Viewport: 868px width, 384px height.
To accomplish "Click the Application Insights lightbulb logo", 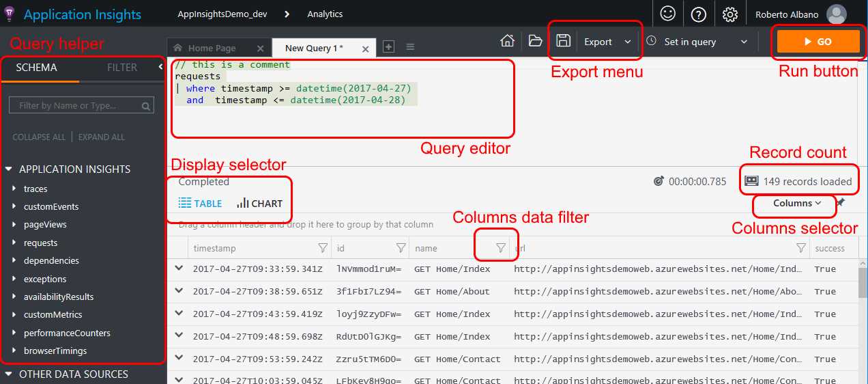I will click(10, 14).
